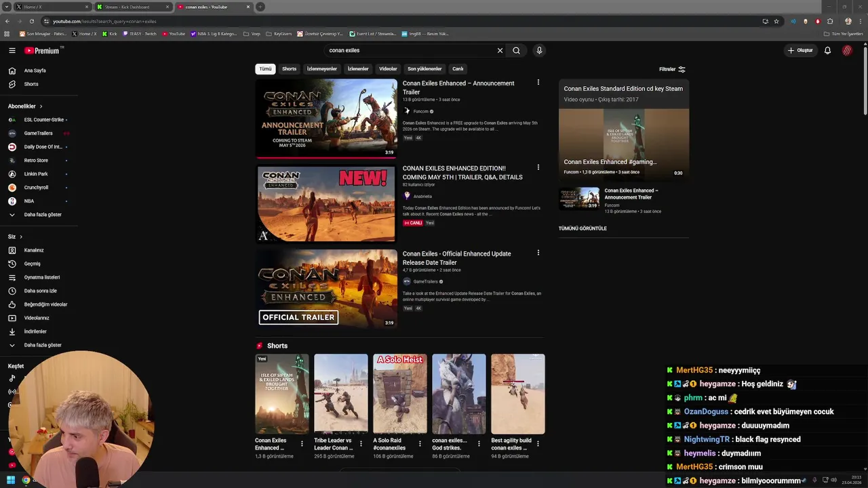Viewport: 868px width, 488px height.
Task: Open Filtreler search filters
Action: (672, 69)
